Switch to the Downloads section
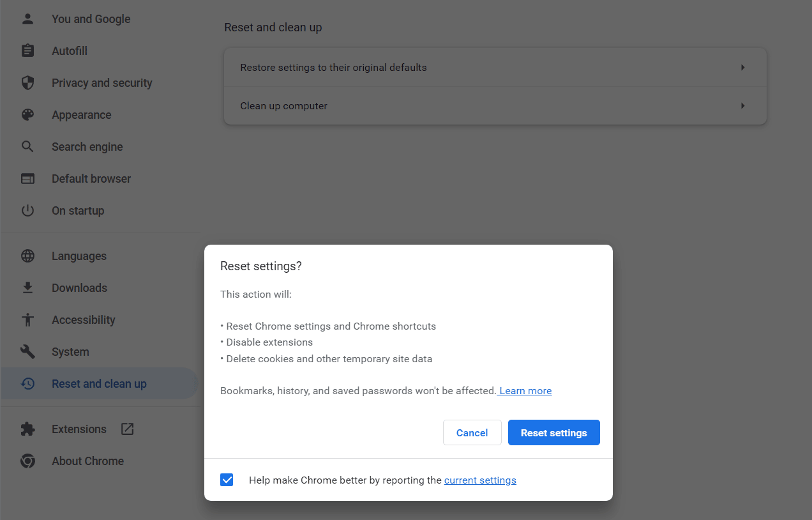 click(x=79, y=287)
